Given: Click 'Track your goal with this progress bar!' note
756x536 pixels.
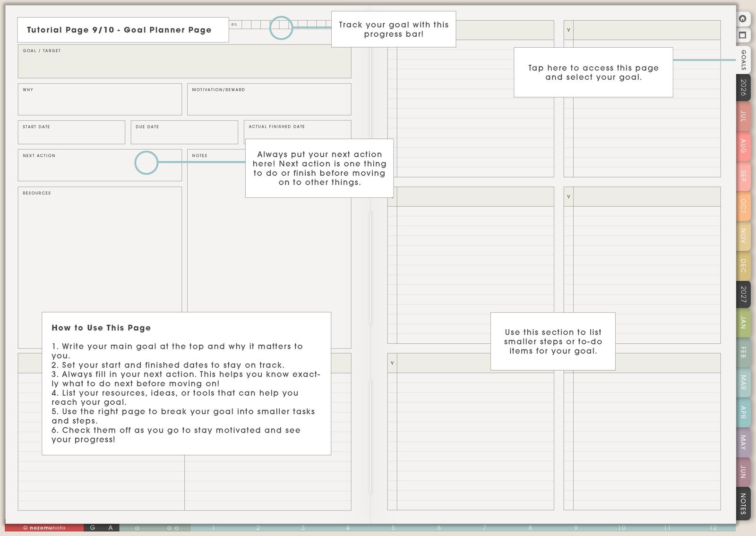Looking at the screenshot, I should [394, 29].
